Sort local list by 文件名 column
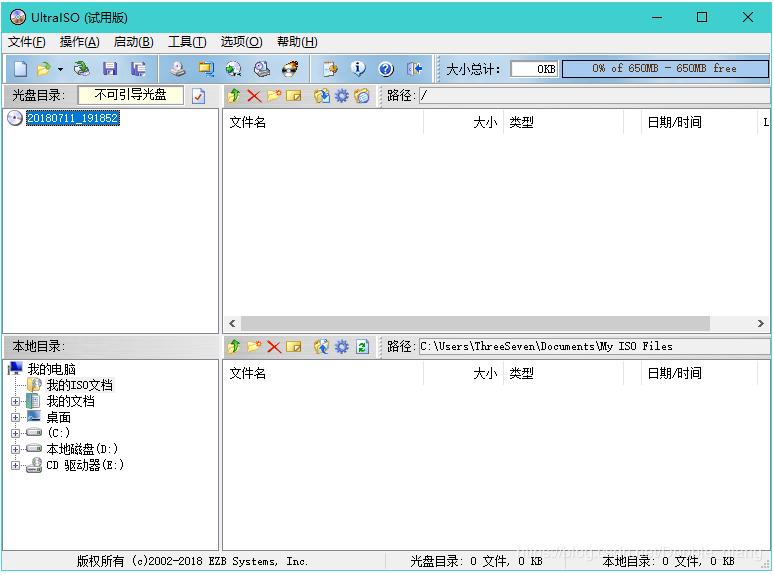The height and width of the screenshot is (575, 774). (323, 373)
